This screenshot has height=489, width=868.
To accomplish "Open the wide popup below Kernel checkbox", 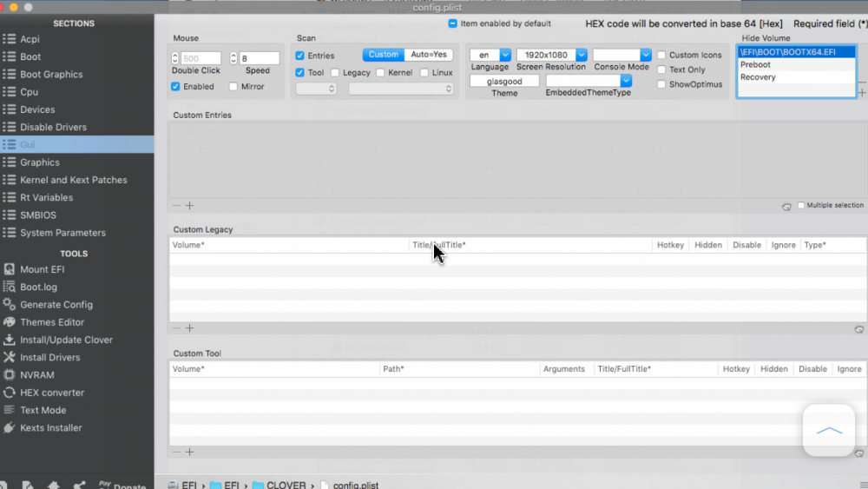I will pos(401,89).
